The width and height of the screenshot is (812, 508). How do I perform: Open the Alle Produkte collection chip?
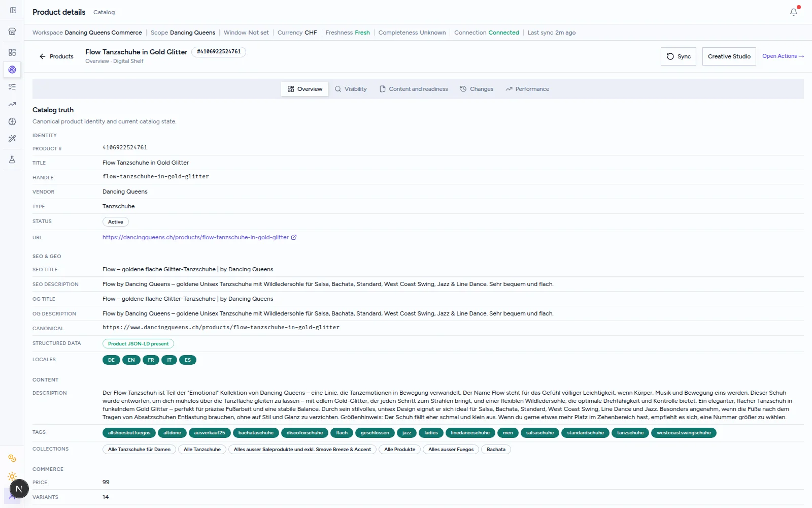pyautogui.click(x=400, y=450)
